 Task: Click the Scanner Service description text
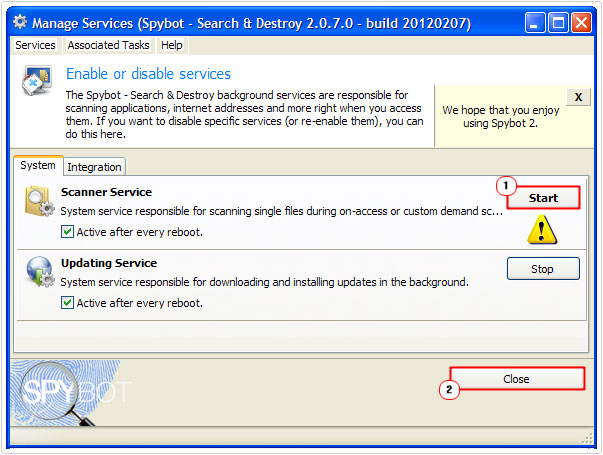point(282,211)
